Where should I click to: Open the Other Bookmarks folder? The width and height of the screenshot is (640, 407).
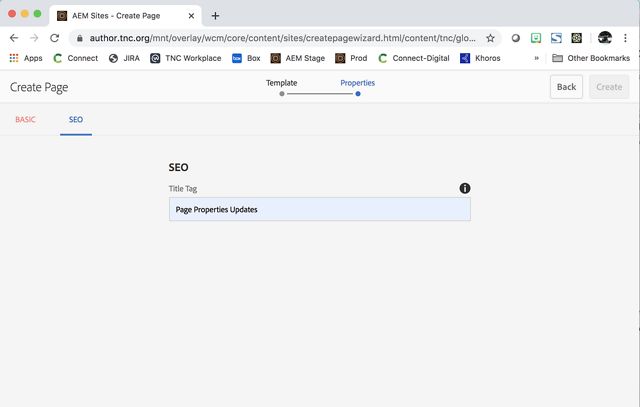592,58
